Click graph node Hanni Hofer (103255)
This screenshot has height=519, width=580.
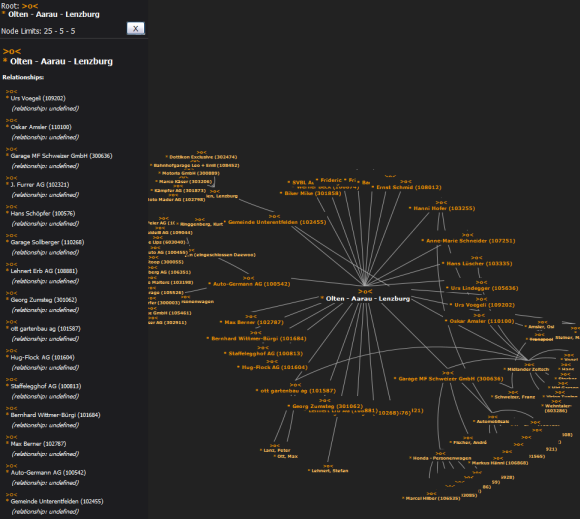444,209
